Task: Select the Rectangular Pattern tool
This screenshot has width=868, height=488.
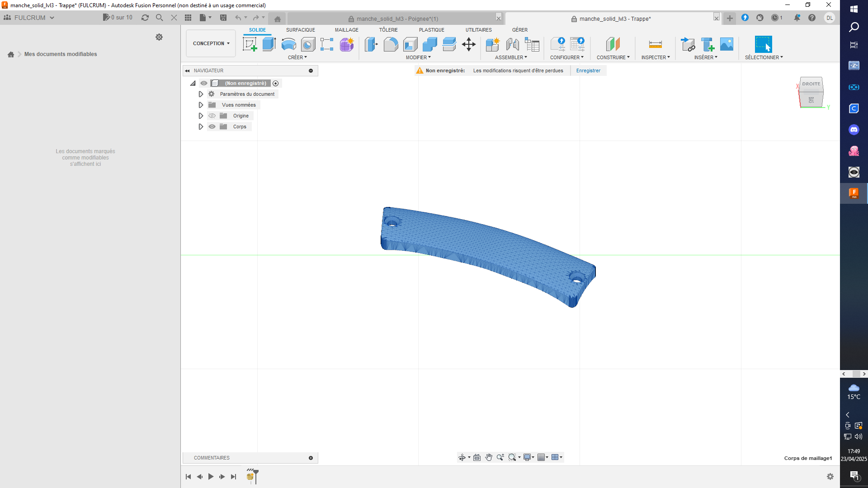Action: click(327, 44)
